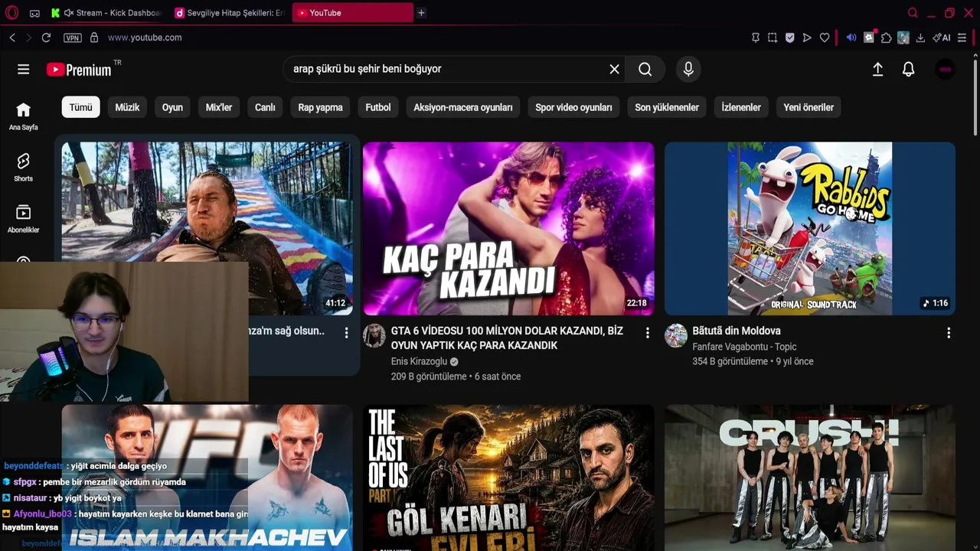Submit search with the magnifier button

[x=645, y=70]
